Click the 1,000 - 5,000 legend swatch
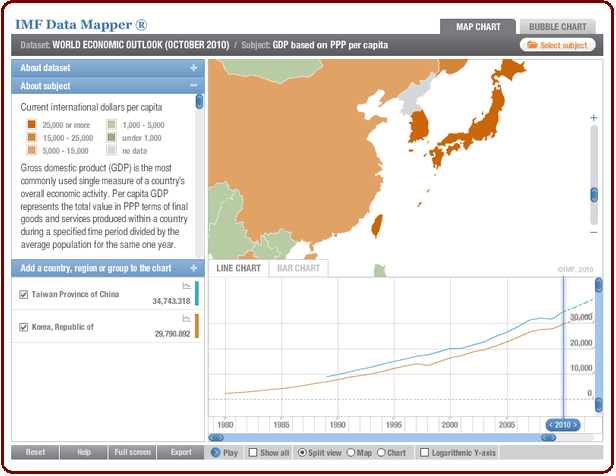 click(x=112, y=124)
